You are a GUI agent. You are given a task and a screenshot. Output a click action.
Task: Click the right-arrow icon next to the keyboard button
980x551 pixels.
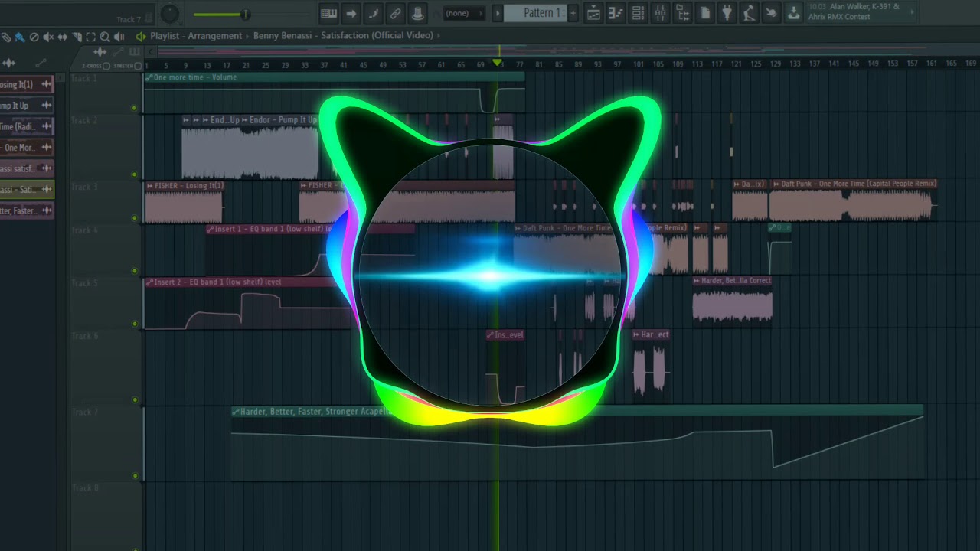click(x=351, y=14)
